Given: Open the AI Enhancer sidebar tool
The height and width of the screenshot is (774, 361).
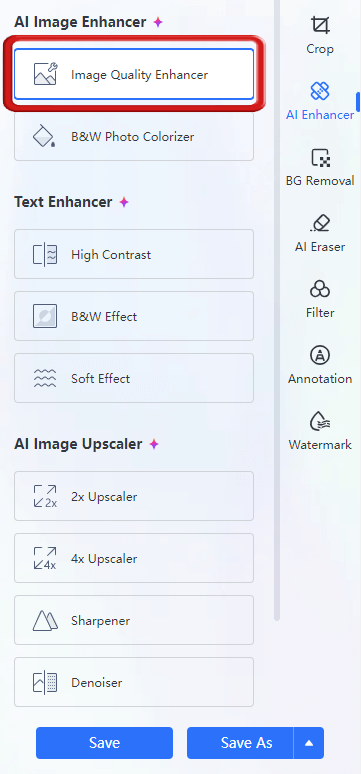Looking at the screenshot, I should [x=320, y=101].
